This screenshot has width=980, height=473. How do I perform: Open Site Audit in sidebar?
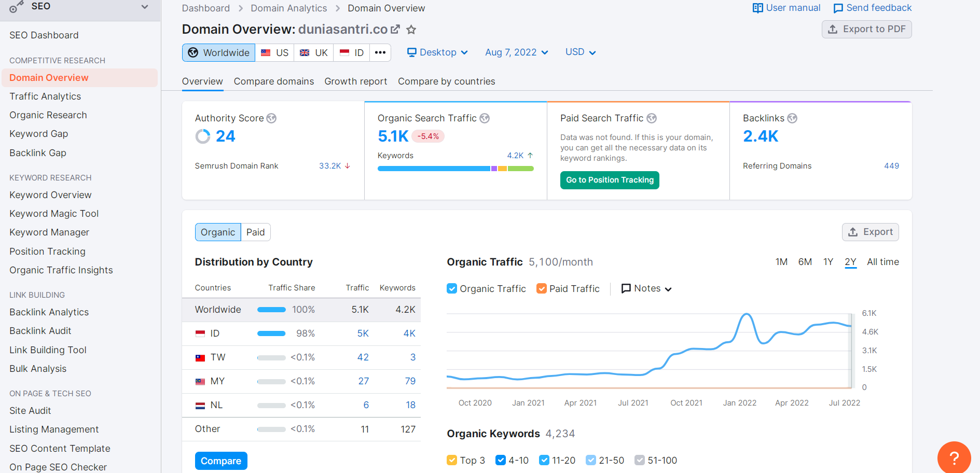(x=30, y=411)
